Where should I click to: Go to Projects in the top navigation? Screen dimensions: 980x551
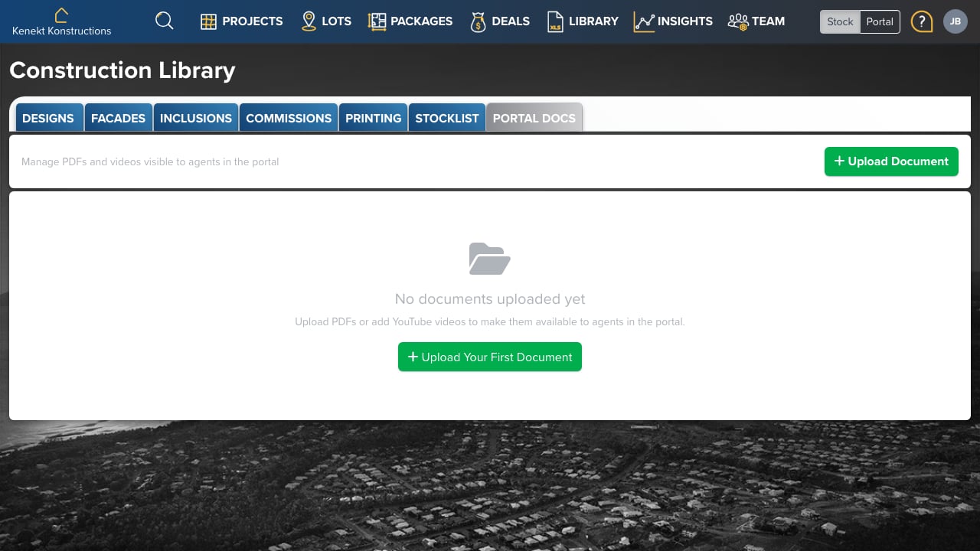click(x=242, y=21)
